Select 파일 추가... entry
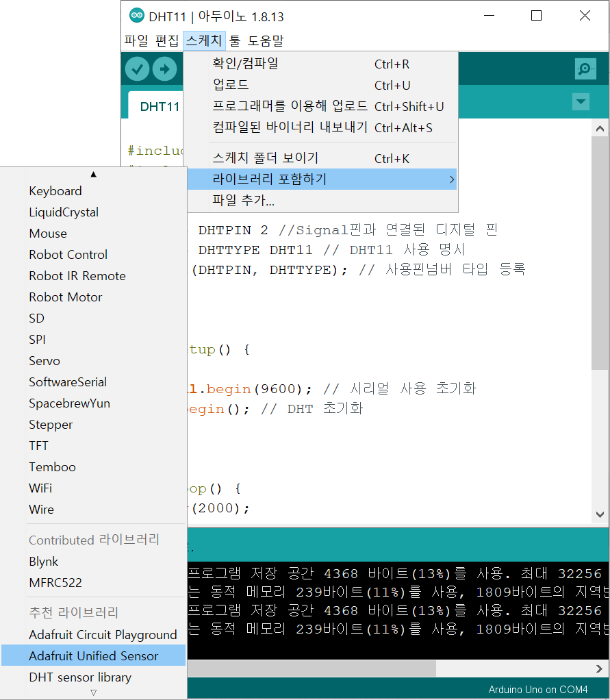The image size is (610, 700). [x=322, y=200]
